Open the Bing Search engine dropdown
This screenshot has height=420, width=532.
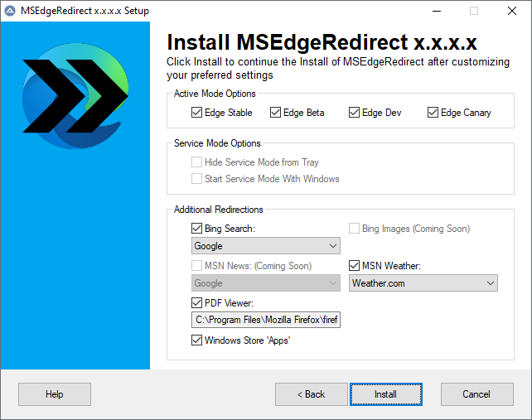point(266,246)
